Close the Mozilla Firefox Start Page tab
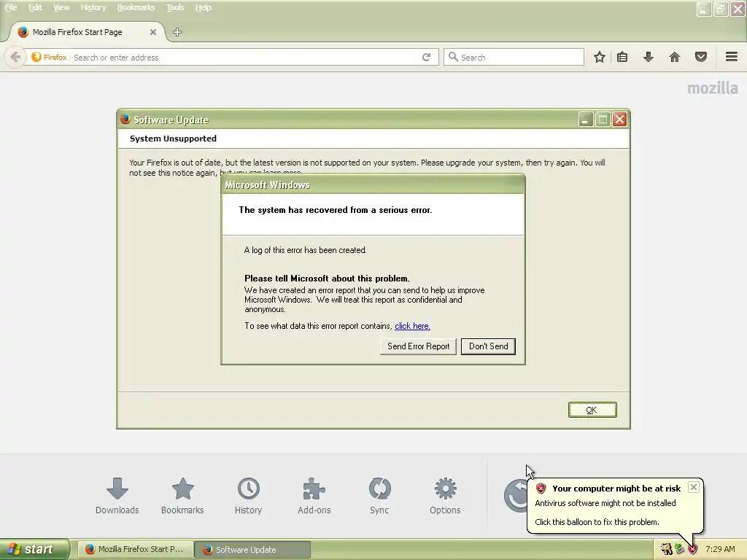The width and height of the screenshot is (747, 560). [153, 32]
